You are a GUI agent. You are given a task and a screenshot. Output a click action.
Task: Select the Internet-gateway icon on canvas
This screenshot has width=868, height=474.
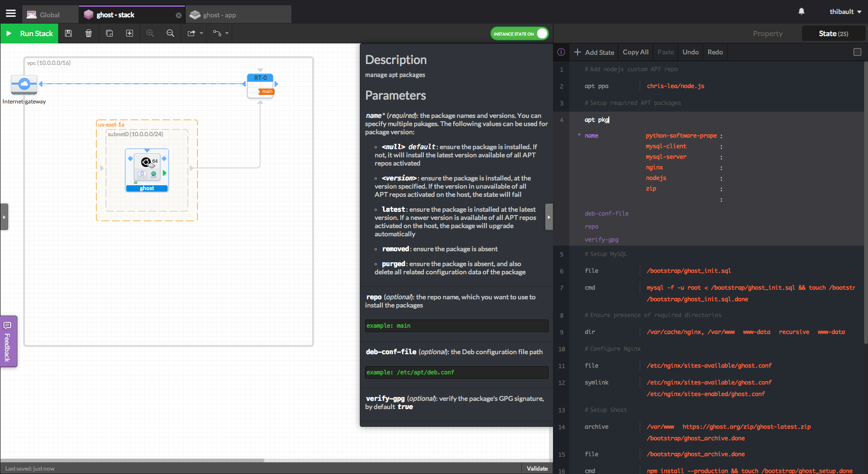click(x=24, y=85)
